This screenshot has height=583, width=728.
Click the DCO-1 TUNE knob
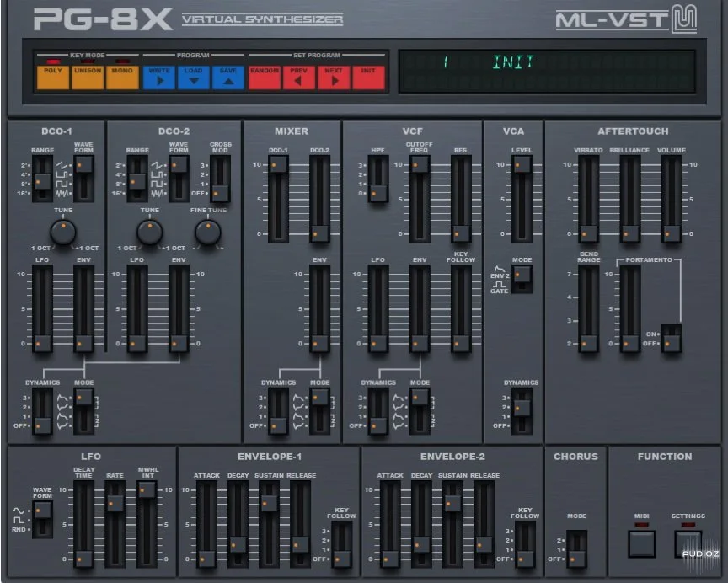point(63,232)
